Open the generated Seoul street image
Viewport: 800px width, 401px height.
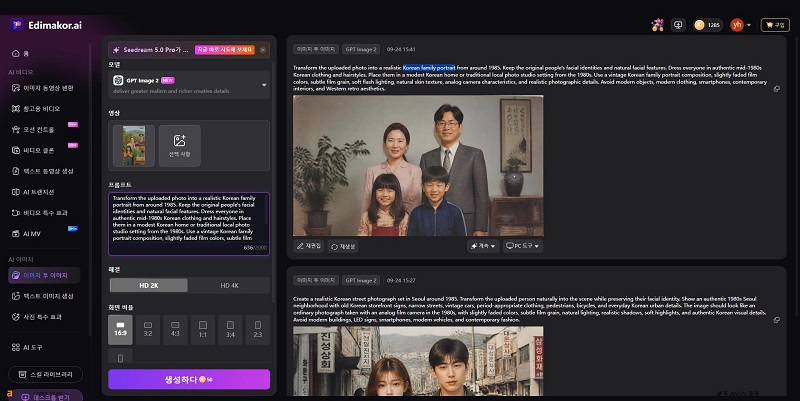click(x=418, y=361)
